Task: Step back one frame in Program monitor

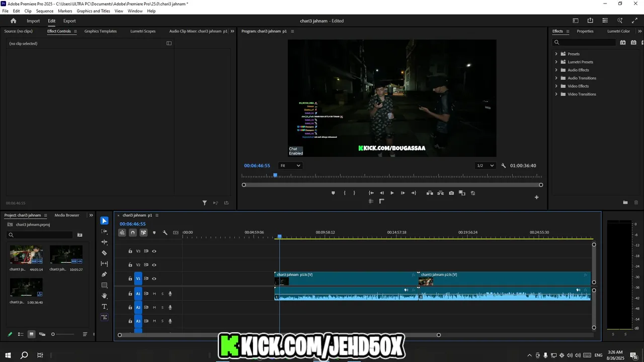Action: (381, 193)
